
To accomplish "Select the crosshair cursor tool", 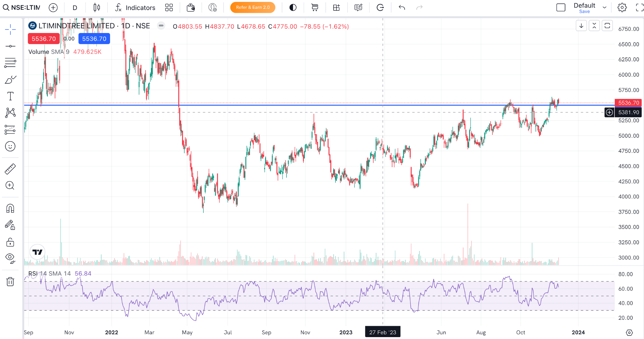I will point(10,30).
